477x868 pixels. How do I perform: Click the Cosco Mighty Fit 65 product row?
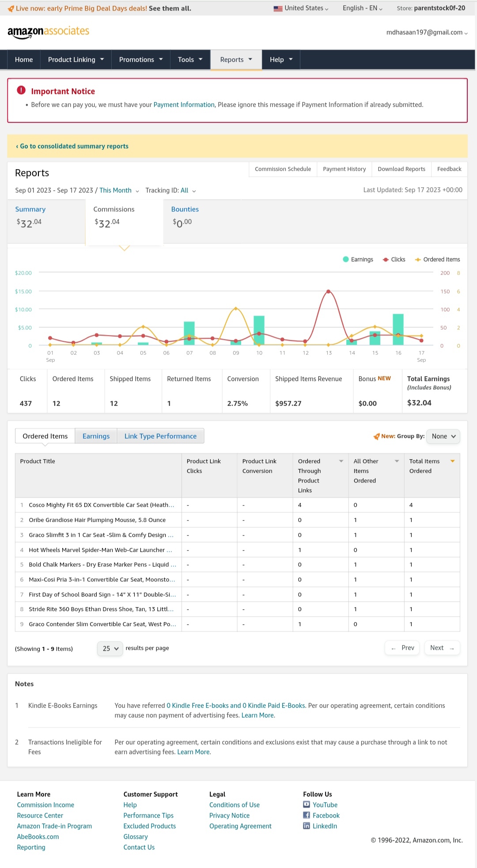click(x=238, y=505)
